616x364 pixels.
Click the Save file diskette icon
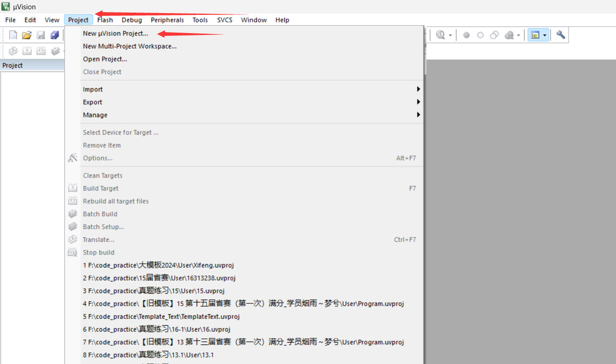(41, 35)
